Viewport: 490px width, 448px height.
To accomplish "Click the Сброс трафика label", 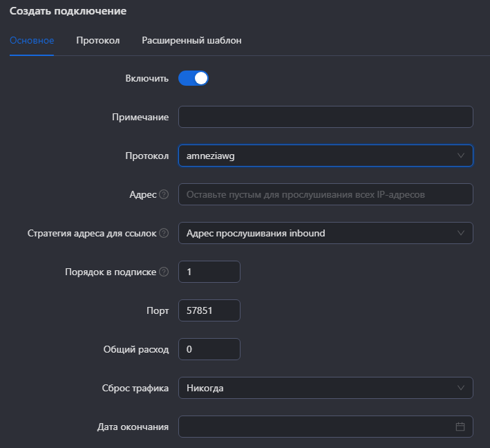I will [135, 388].
